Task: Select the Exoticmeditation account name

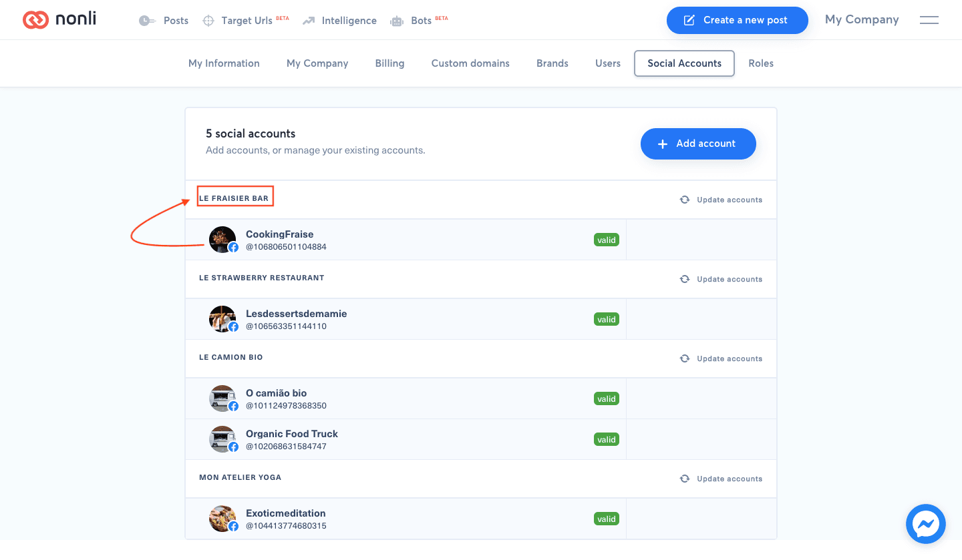Action: click(x=285, y=513)
